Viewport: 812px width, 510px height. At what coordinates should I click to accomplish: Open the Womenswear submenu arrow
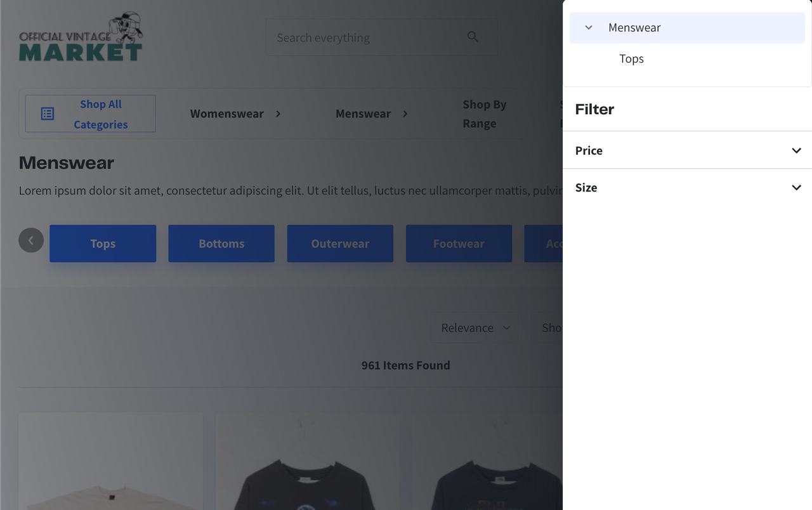(x=278, y=114)
